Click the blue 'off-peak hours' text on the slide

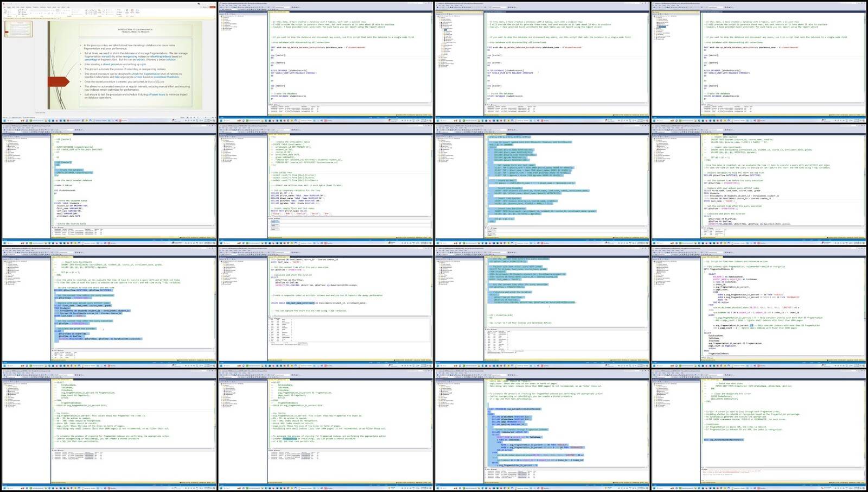click(x=157, y=94)
